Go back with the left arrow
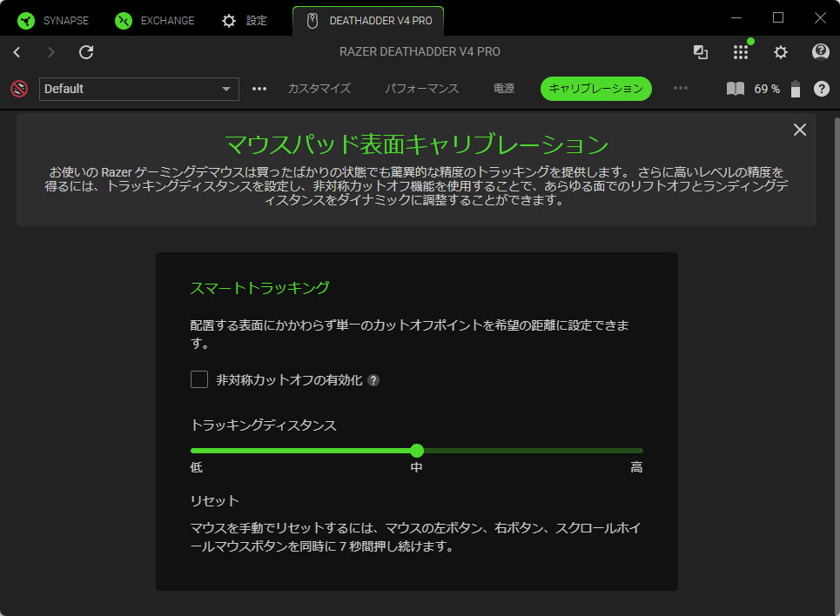Image resolution: width=840 pixels, height=616 pixels. [x=17, y=52]
